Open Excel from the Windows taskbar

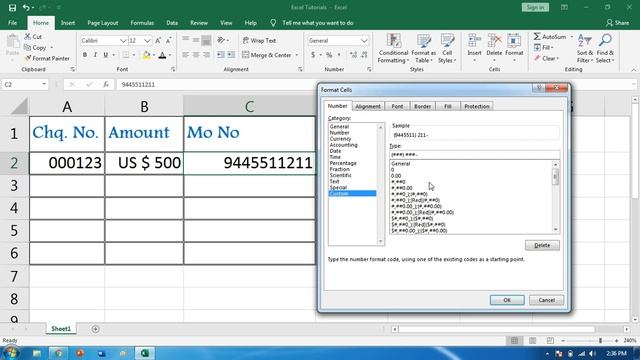(144, 353)
